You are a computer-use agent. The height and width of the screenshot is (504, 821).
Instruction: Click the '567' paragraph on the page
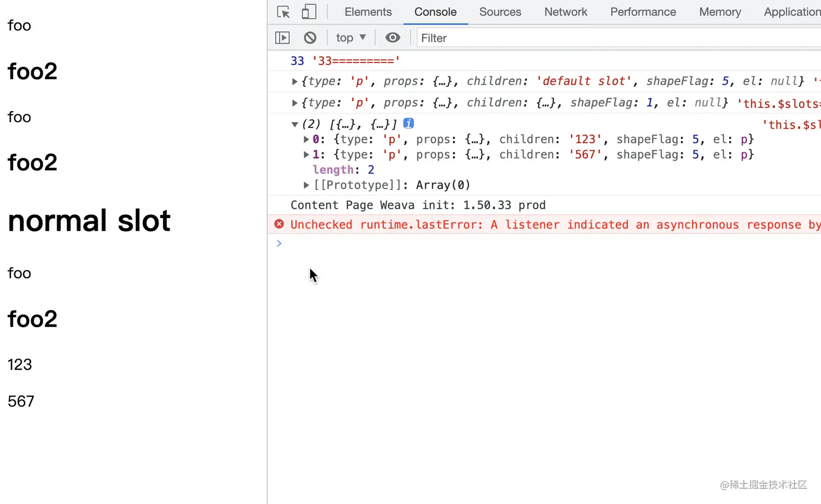click(x=21, y=401)
